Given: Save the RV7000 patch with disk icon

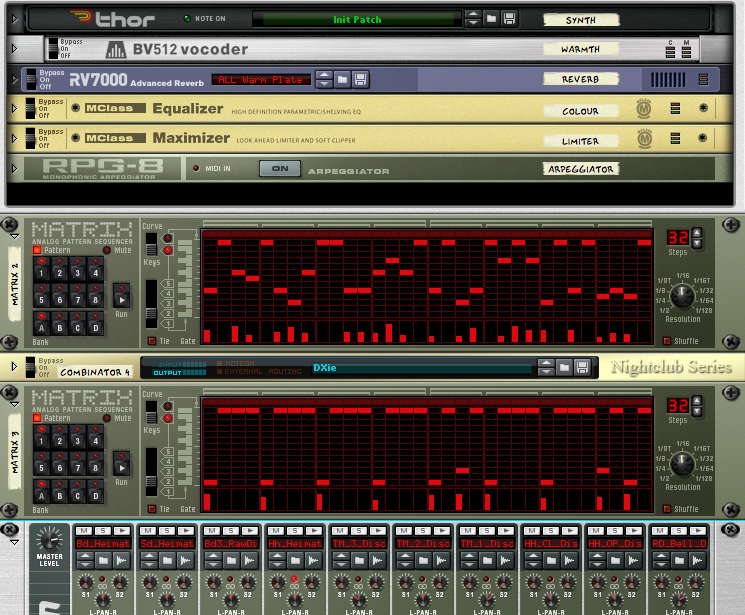Looking at the screenshot, I should 360,79.
